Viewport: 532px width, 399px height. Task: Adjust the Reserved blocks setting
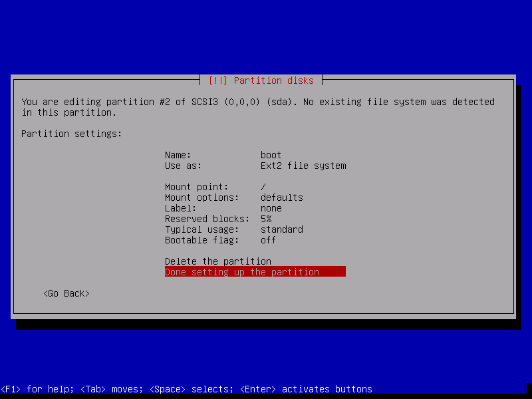coord(207,219)
